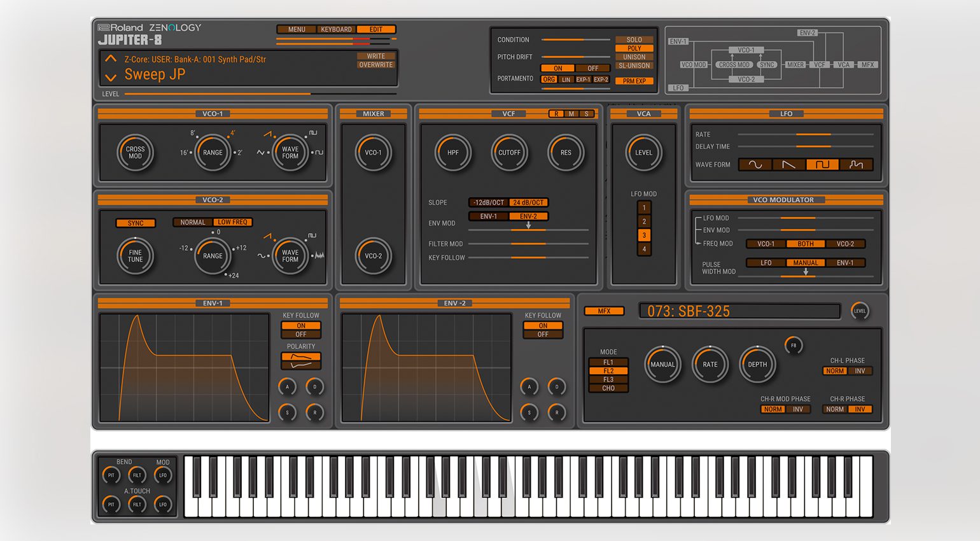Click the OVERWRITE button
The width and height of the screenshot is (980, 541).
click(x=375, y=65)
